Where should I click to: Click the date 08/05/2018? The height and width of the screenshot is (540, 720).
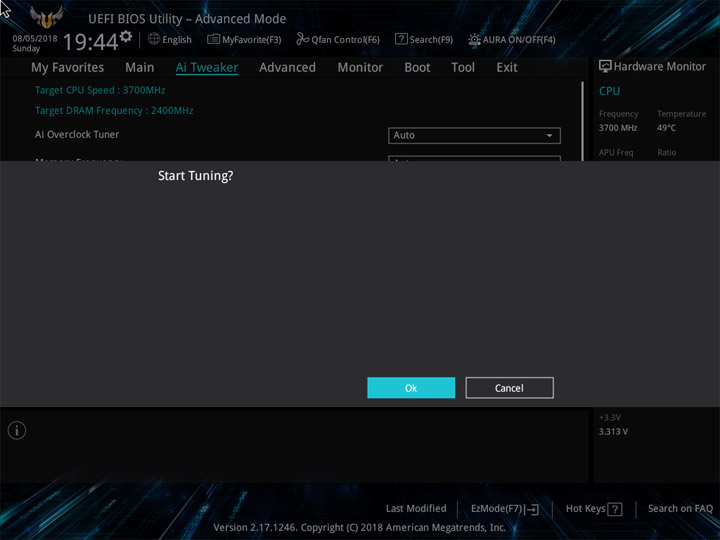pos(35,39)
